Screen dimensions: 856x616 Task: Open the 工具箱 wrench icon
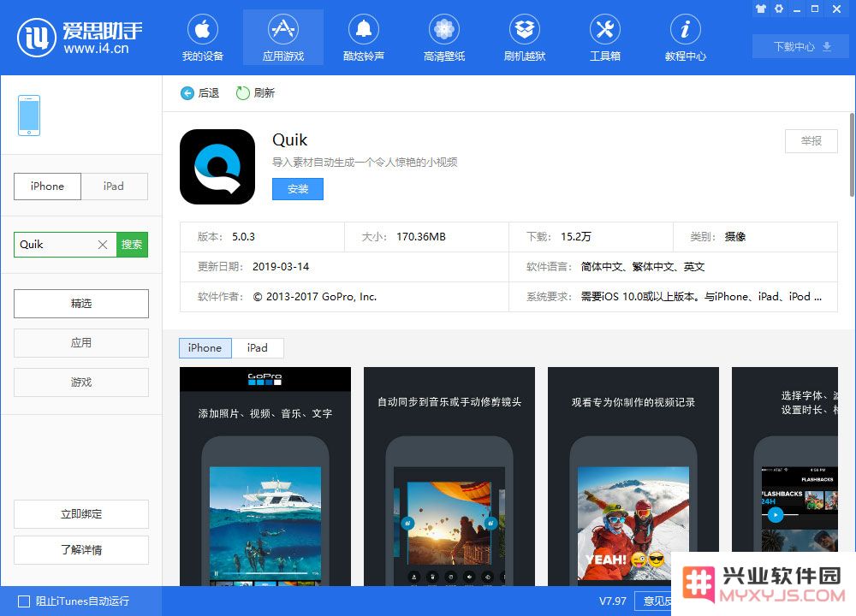(605, 29)
